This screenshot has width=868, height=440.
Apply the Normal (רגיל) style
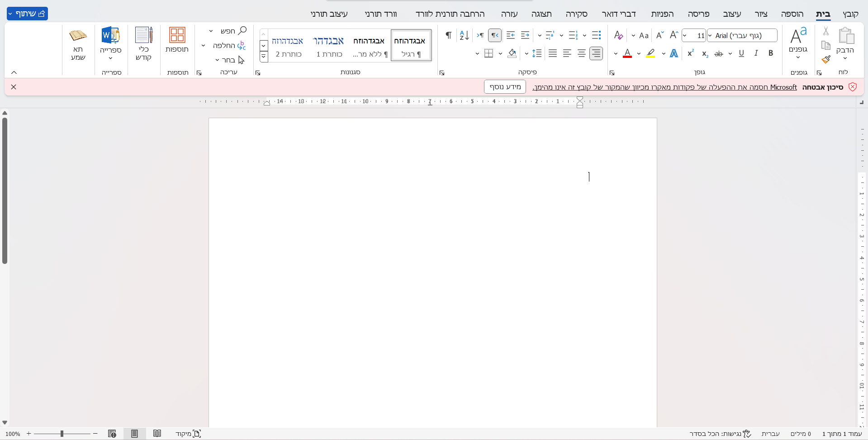click(411, 45)
